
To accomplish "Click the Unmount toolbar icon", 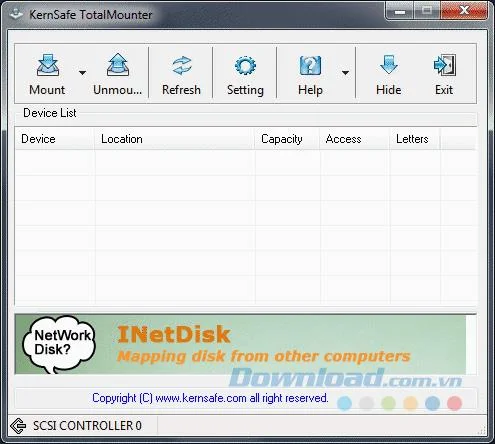I will [118, 65].
